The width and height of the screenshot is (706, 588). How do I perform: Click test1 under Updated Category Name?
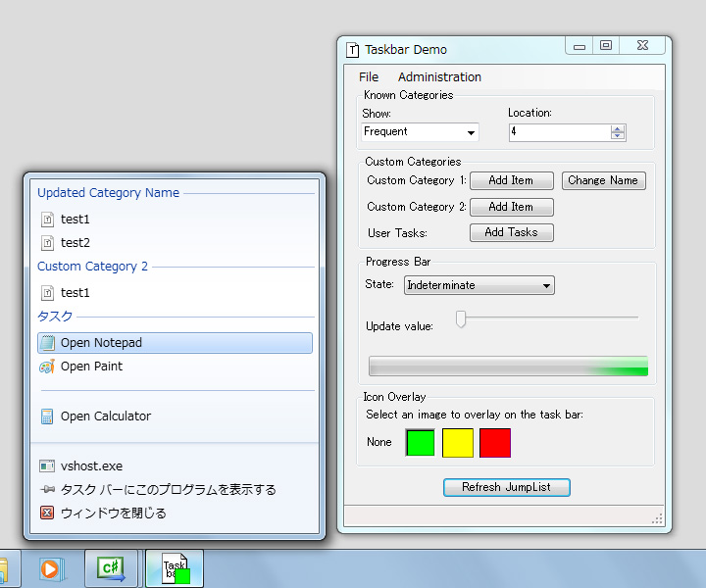[175, 220]
